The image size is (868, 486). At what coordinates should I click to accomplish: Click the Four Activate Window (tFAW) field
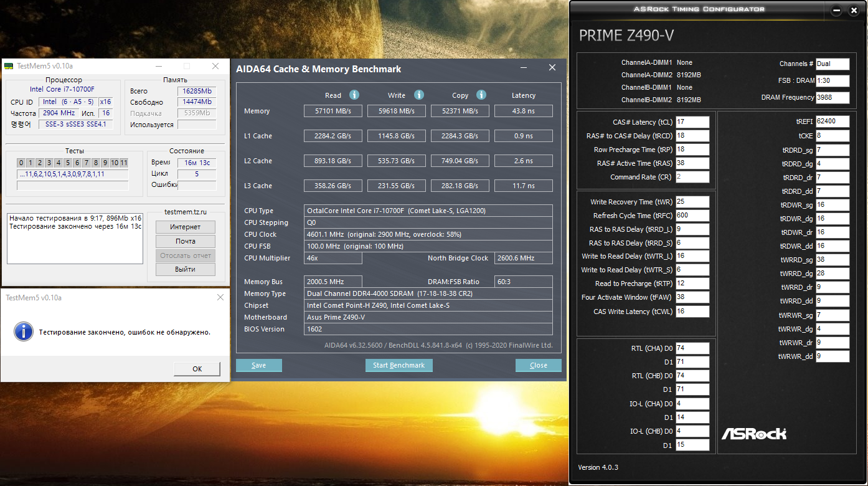point(692,297)
